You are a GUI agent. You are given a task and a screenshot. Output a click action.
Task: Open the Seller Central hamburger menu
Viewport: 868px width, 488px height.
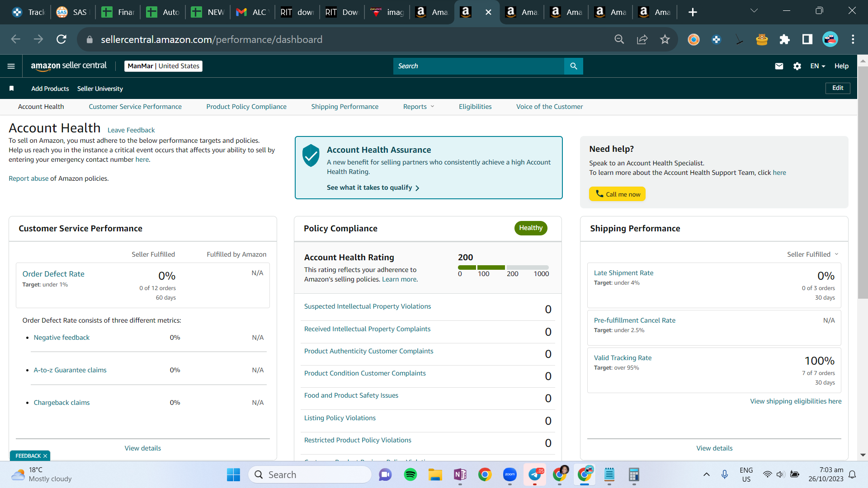coord(11,66)
